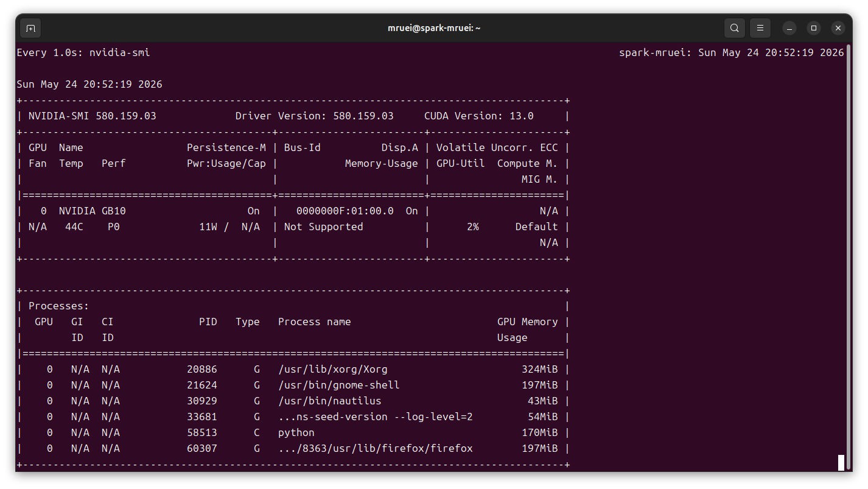Open the hamburger menu
The height and width of the screenshot is (489, 868).
coord(760,28)
